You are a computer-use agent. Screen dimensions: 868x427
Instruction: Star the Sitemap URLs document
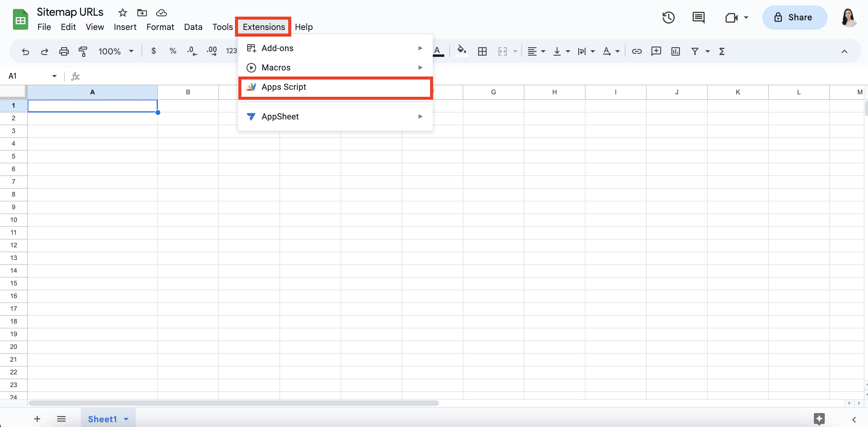coord(123,13)
